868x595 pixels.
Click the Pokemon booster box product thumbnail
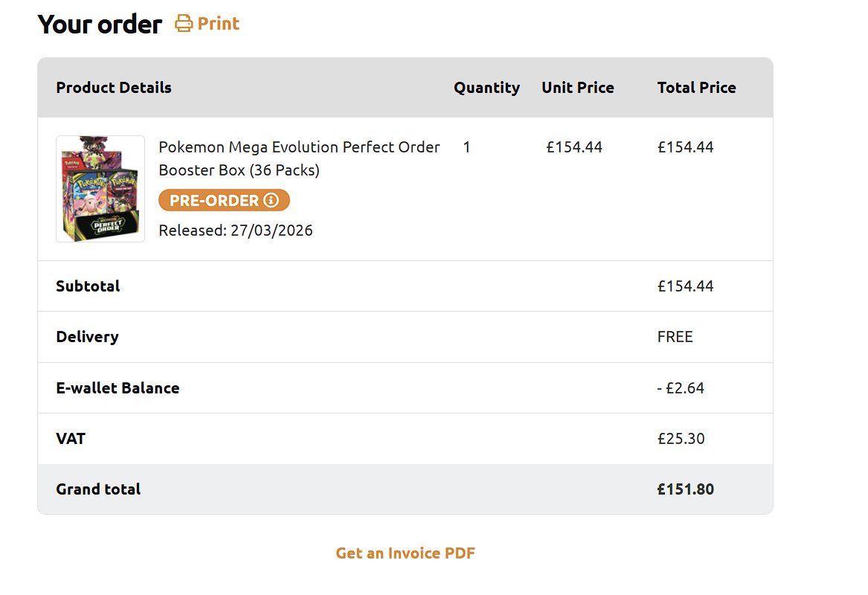click(100, 189)
